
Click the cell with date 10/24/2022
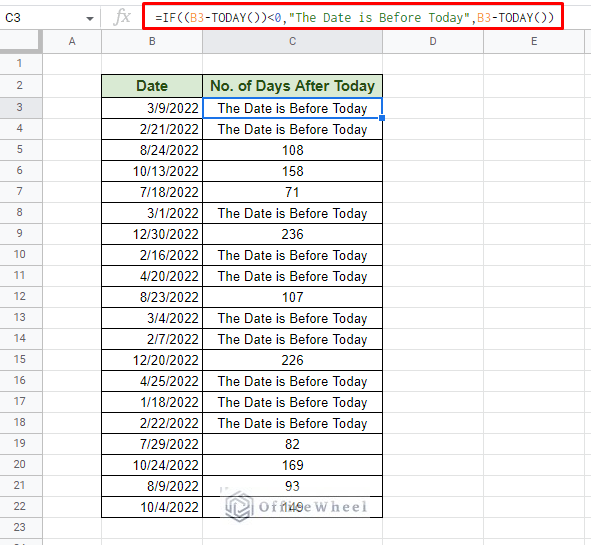coord(152,465)
